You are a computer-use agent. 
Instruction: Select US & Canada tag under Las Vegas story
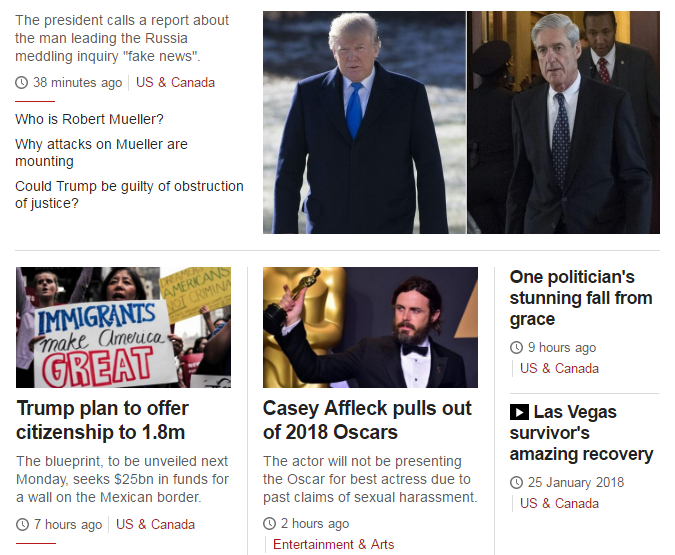pyautogui.click(x=559, y=503)
